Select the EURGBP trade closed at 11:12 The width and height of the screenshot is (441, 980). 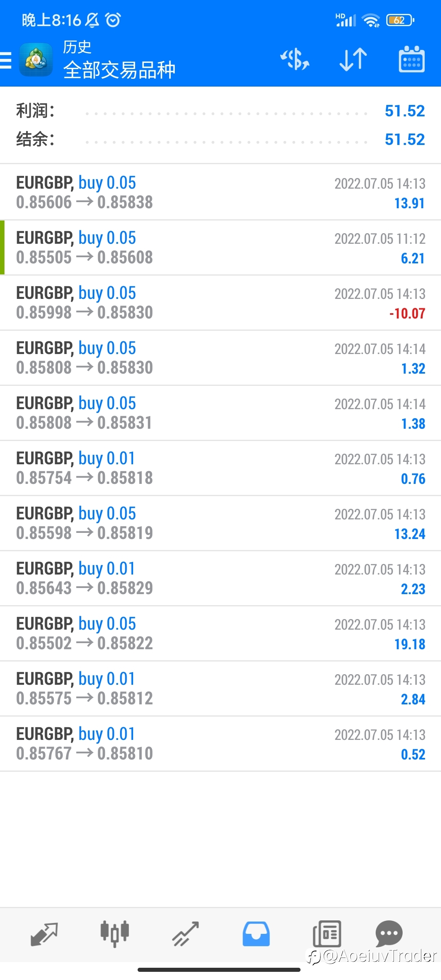coord(220,247)
